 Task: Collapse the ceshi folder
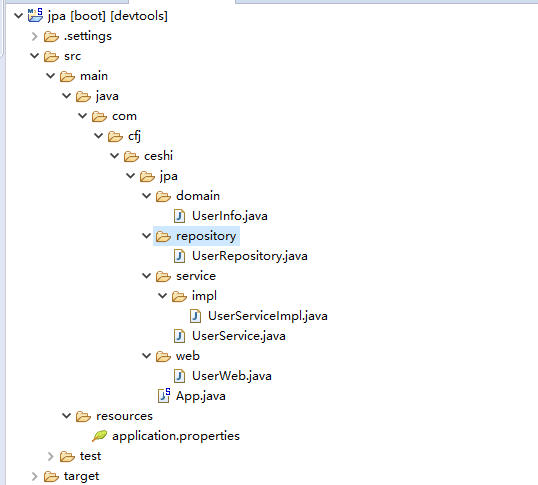115,156
